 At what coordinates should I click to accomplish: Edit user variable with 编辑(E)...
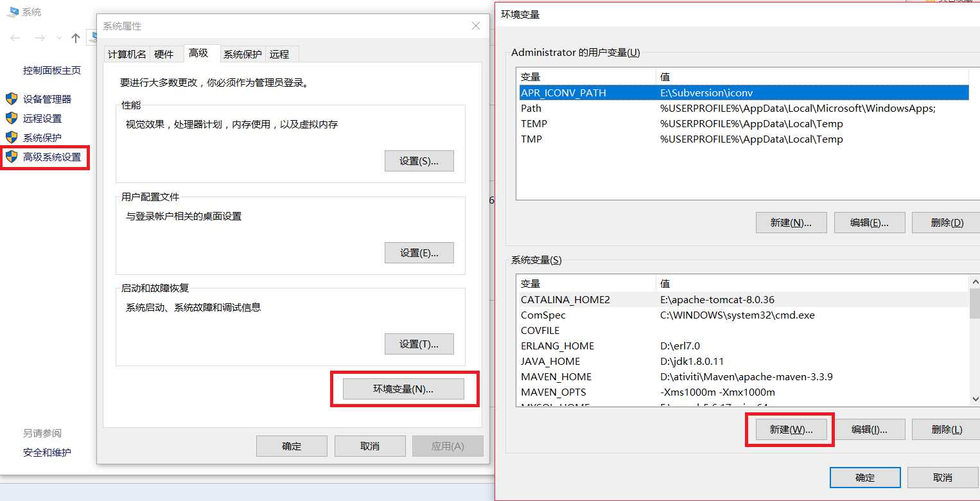(870, 222)
